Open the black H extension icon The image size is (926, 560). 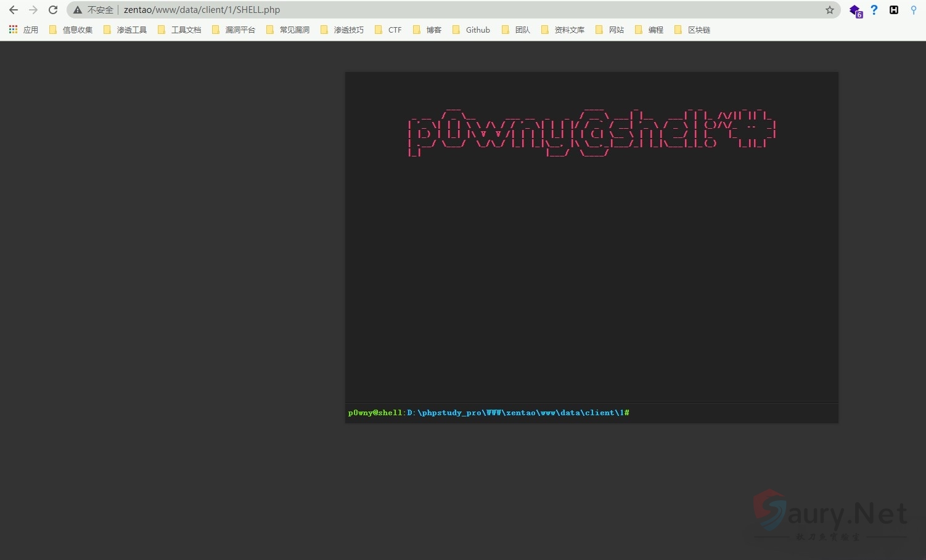pyautogui.click(x=894, y=10)
